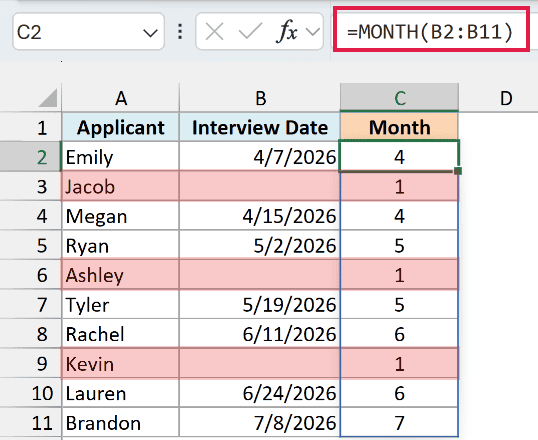Select Ryan's month value 5
Image resolution: width=538 pixels, height=440 pixels.
(x=399, y=245)
